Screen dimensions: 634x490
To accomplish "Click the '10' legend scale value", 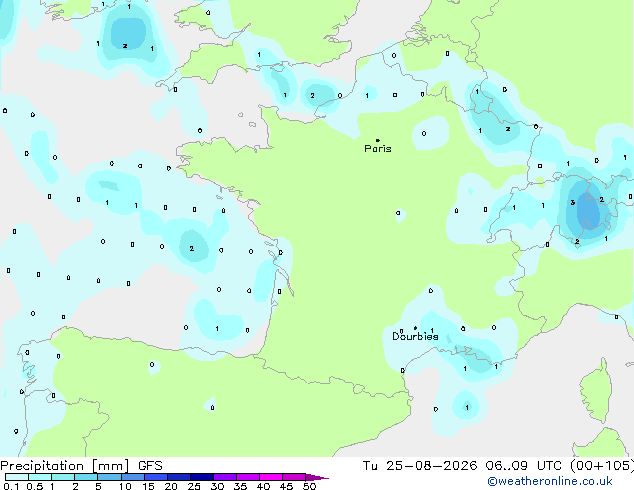I will [125, 486].
